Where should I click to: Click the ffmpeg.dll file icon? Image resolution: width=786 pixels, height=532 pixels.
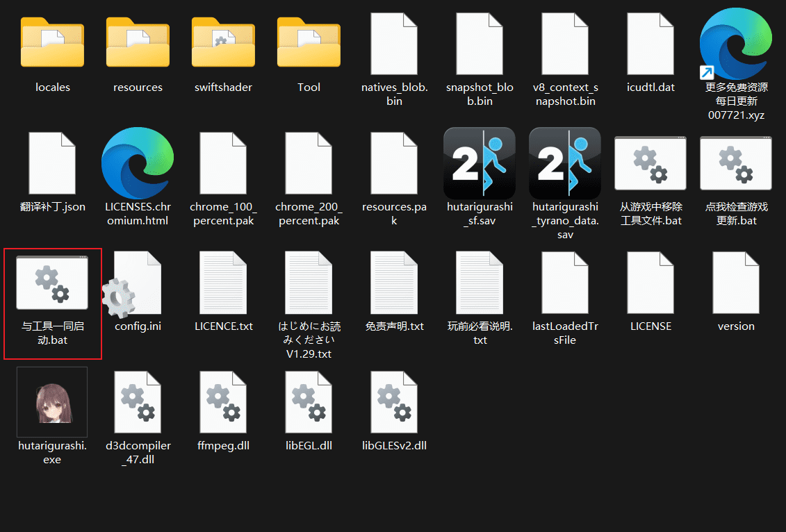[x=223, y=402]
